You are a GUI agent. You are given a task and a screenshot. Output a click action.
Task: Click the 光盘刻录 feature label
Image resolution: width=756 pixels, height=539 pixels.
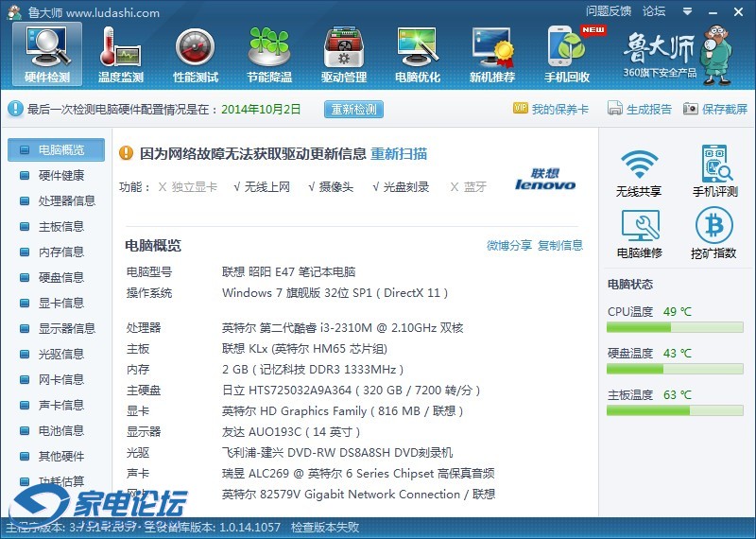pos(406,186)
